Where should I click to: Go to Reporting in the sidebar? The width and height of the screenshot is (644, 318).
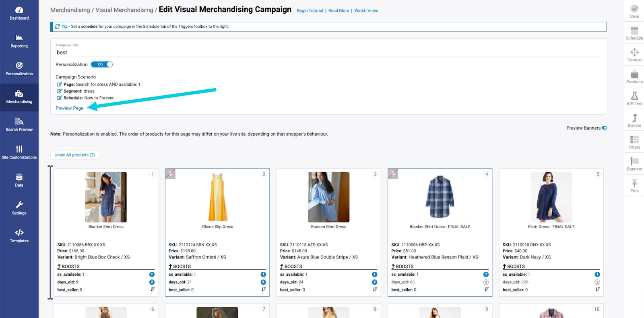coord(19,41)
